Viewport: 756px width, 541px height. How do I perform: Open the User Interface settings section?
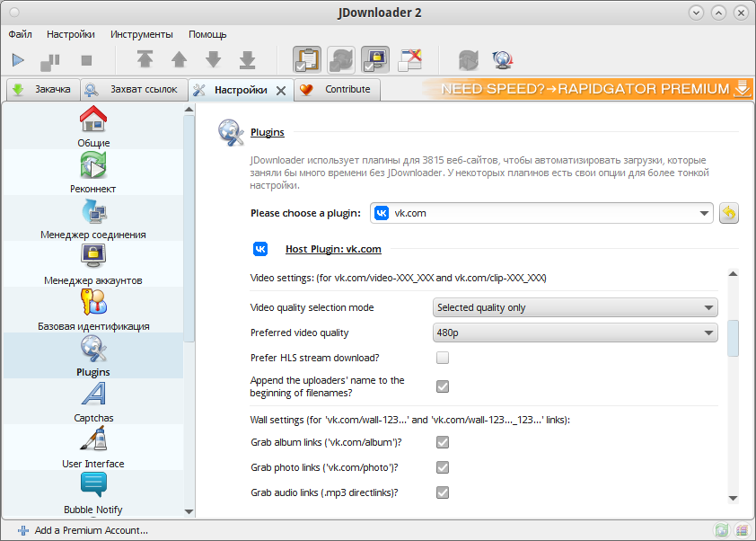(x=93, y=448)
